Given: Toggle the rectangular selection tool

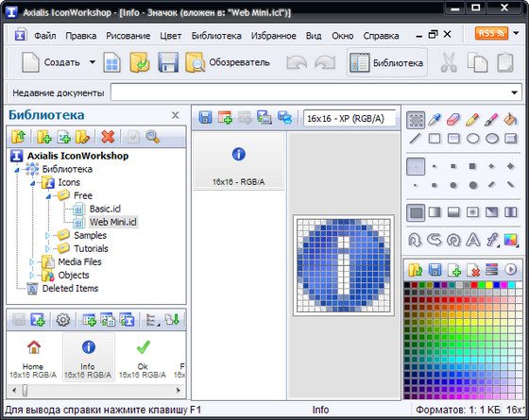Looking at the screenshot, I should click(x=416, y=120).
